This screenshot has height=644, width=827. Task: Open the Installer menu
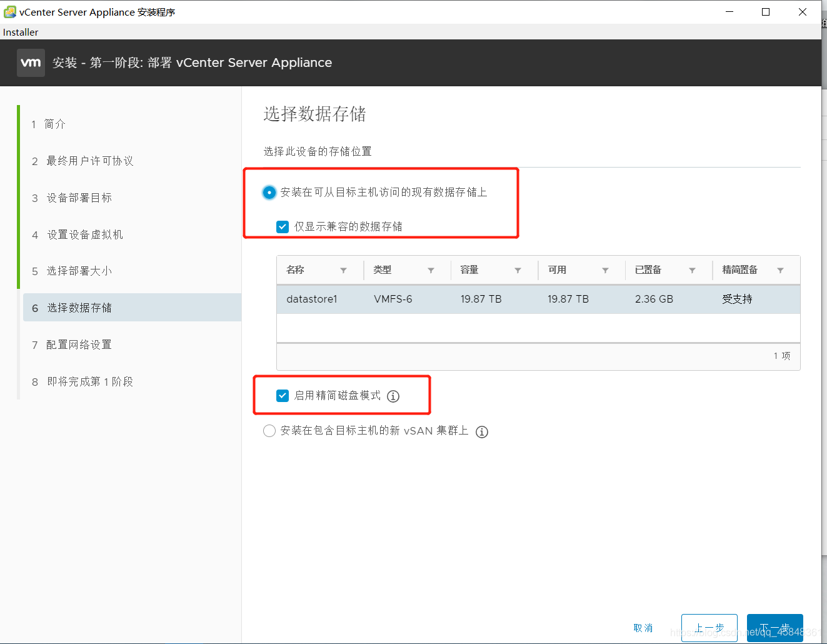21,32
